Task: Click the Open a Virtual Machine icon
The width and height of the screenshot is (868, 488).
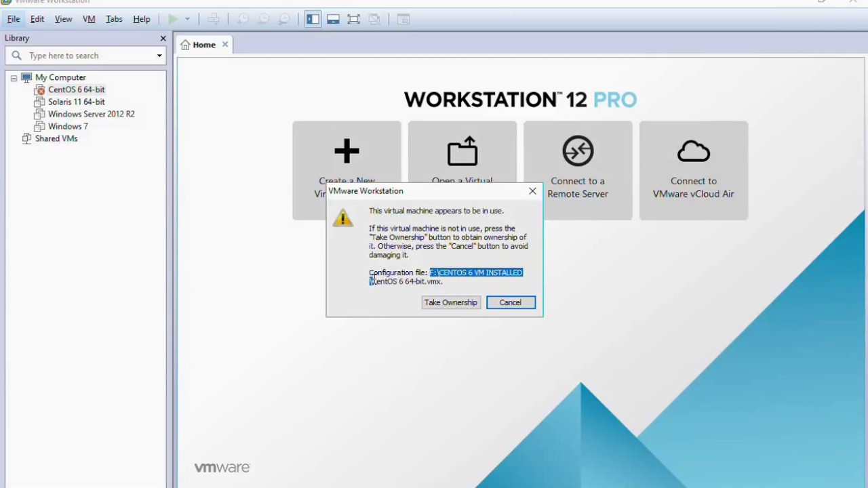Action: point(462,151)
